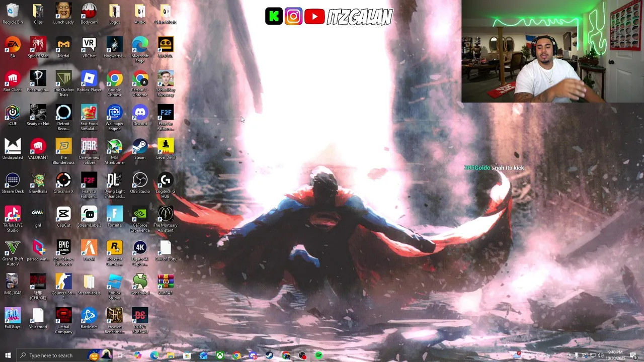644x362 pixels.
Task: Open The Blunderbuss shortcut
Action: tap(63, 151)
